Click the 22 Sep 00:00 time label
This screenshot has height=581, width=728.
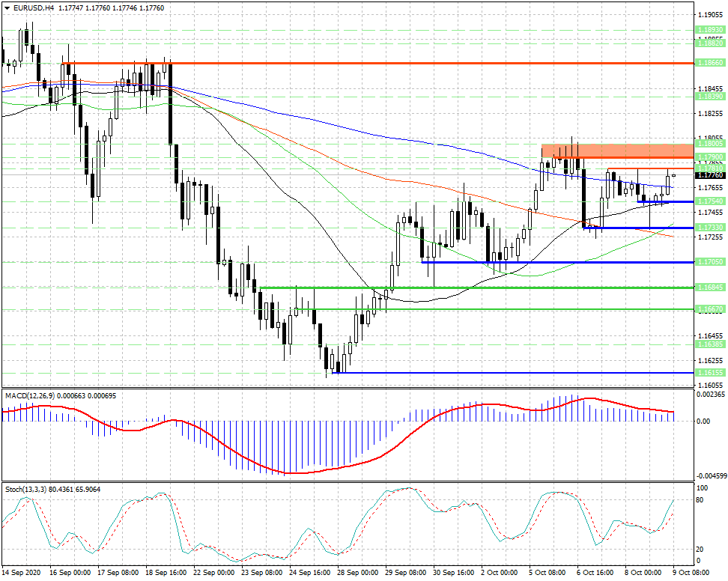(x=213, y=573)
